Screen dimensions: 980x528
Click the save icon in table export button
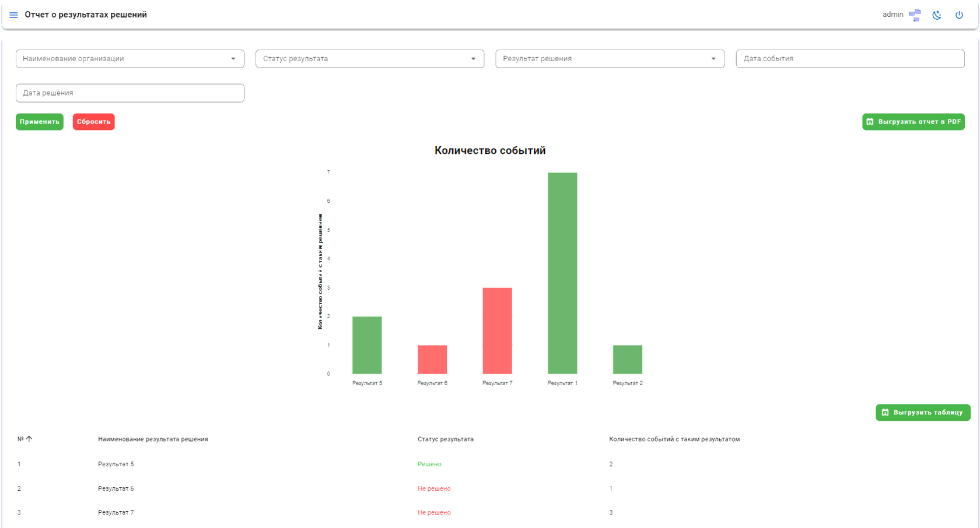click(885, 413)
